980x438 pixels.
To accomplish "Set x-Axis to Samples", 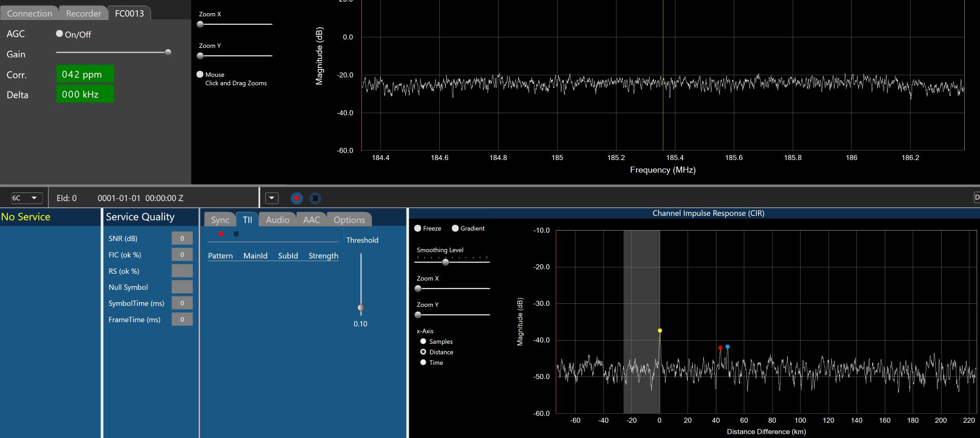I will (x=423, y=342).
